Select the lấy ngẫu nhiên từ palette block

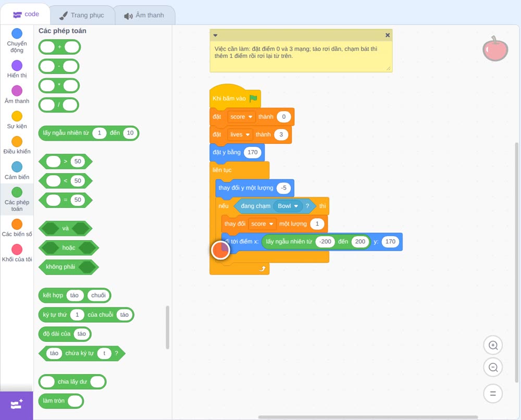(x=89, y=133)
